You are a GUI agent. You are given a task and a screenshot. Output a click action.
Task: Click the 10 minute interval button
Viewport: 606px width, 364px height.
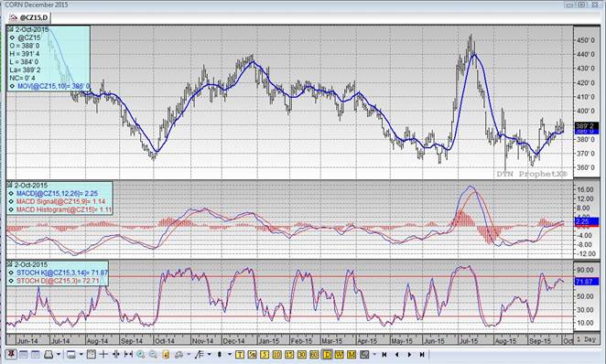276,354
